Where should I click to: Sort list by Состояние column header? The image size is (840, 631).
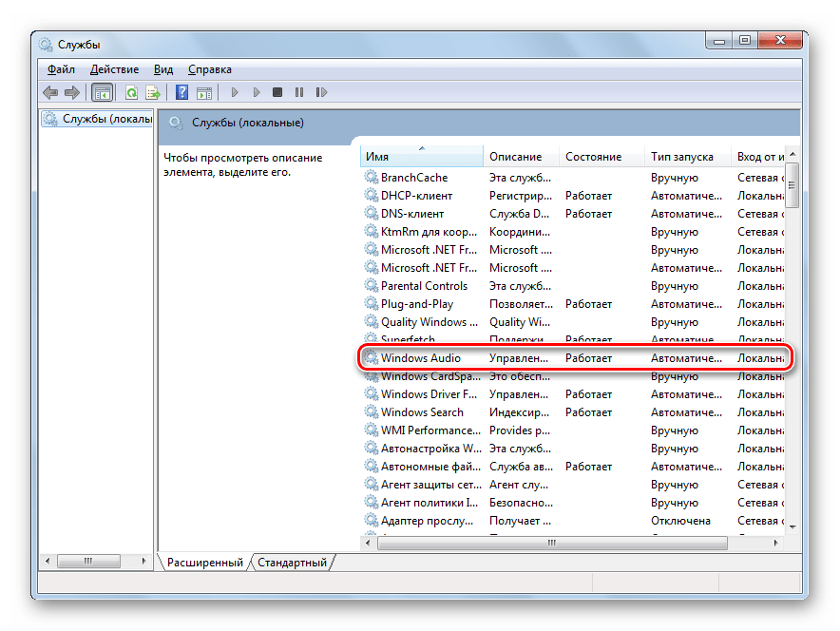tap(593, 157)
